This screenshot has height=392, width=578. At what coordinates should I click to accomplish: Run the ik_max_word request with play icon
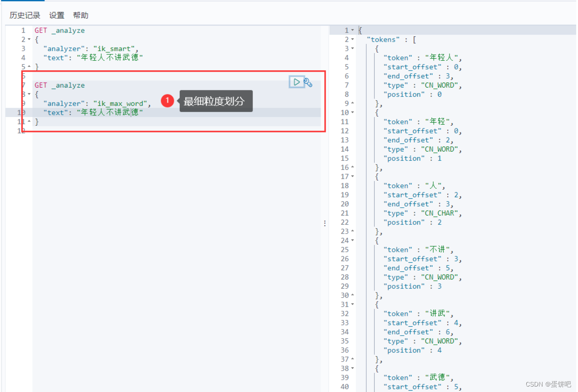click(x=296, y=82)
